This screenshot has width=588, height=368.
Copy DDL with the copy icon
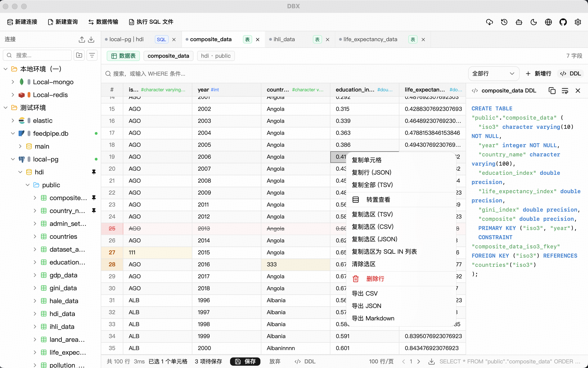tap(552, 91)
